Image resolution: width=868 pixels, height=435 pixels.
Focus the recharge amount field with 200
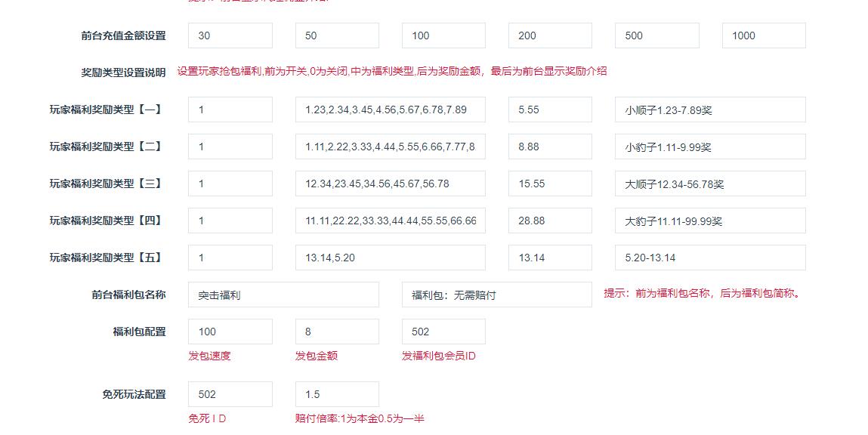tap(550, 35)
